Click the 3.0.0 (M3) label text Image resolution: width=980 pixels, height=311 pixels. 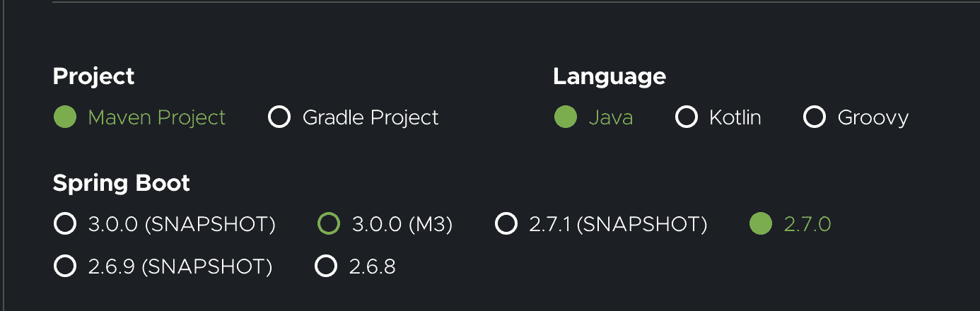click(402, 225)
